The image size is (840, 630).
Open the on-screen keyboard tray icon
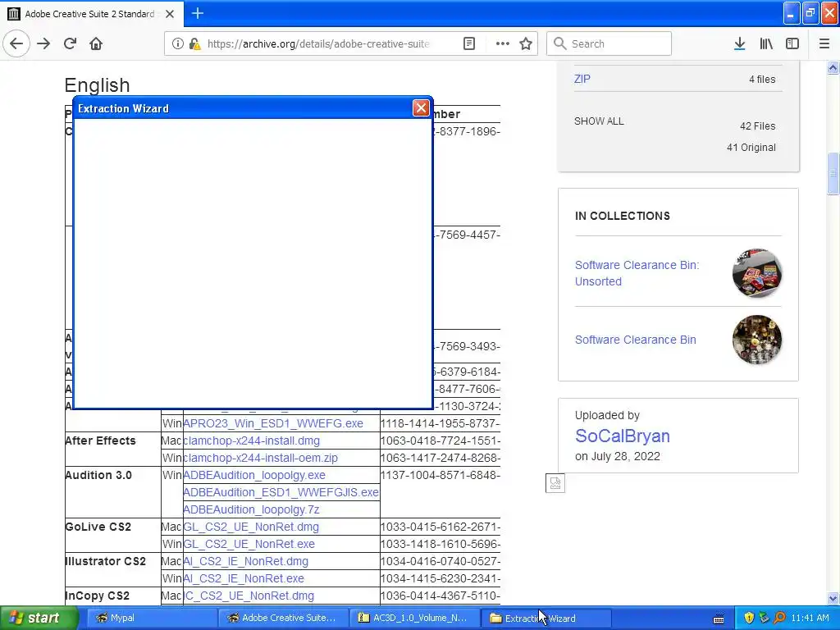[x=719, y=619]
